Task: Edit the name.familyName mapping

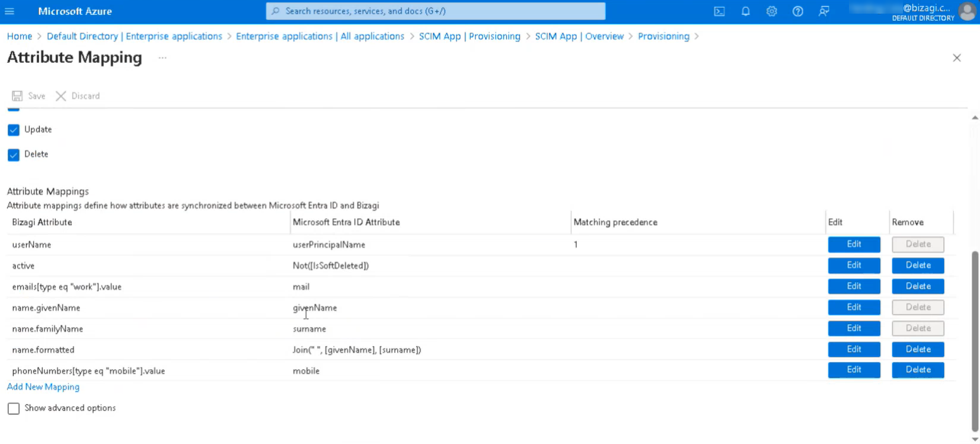Action: [854, 328]
